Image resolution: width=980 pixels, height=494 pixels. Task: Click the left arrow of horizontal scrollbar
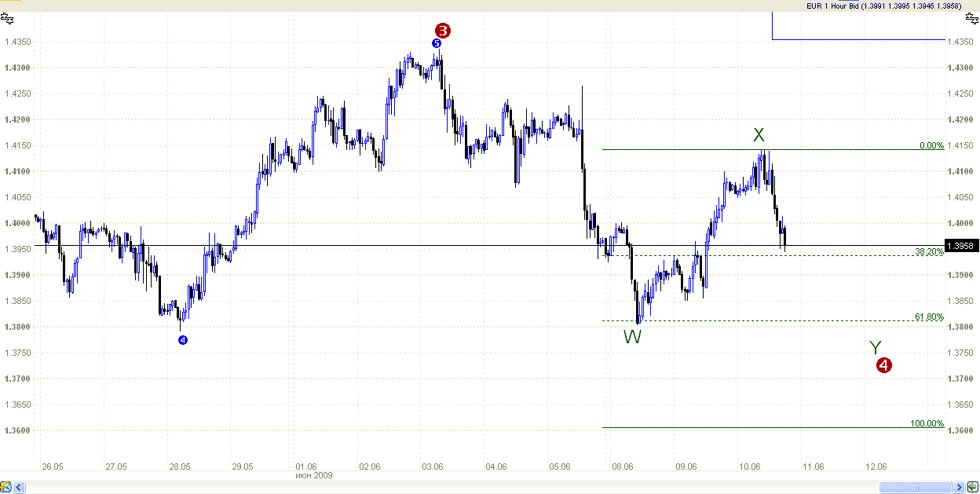coord(19,487)
